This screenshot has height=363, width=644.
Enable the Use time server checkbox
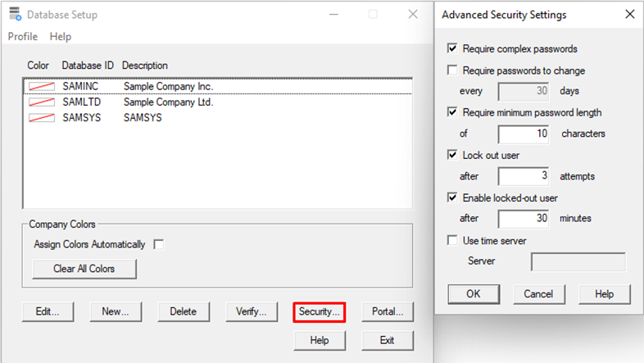pos(452,240)
